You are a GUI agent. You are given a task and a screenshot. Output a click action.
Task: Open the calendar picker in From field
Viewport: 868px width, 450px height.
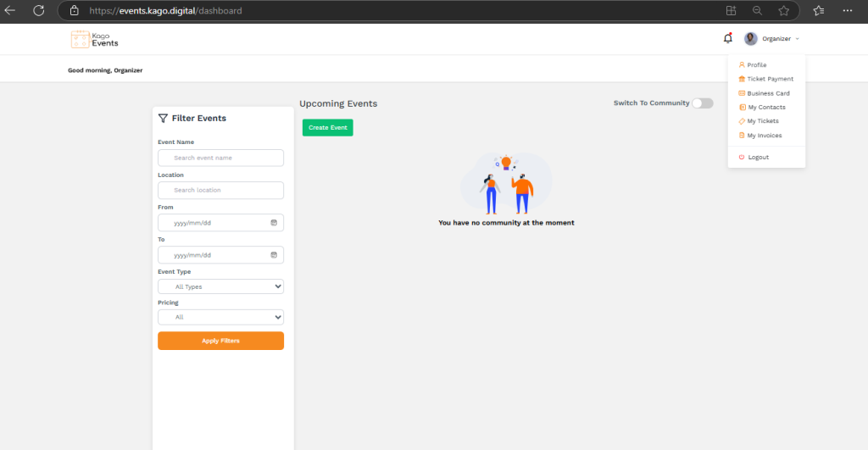274,223
